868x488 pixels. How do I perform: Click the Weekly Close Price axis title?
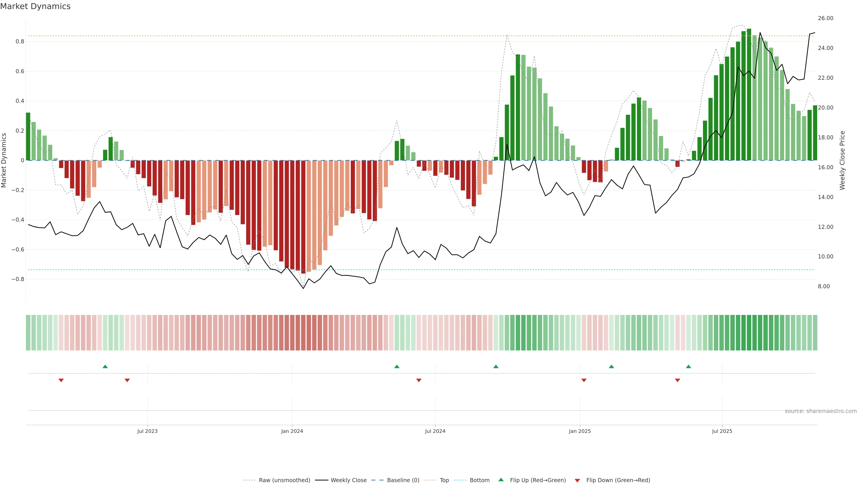[842, 160]
